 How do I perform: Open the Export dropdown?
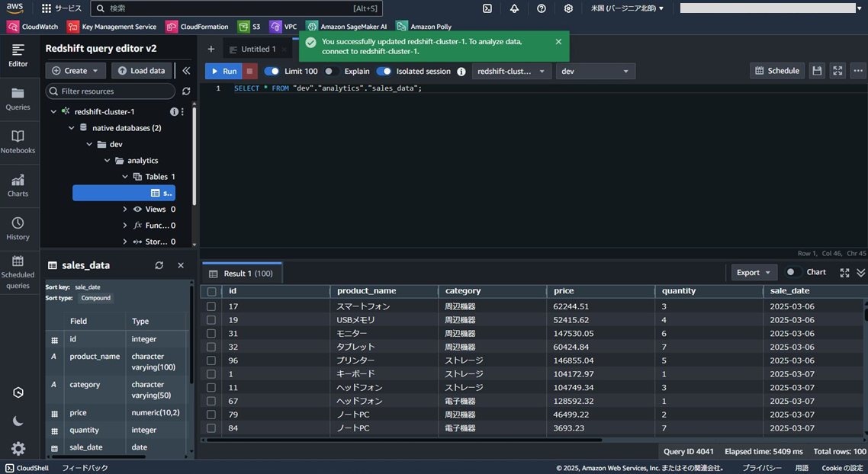(x=753, y=272)
